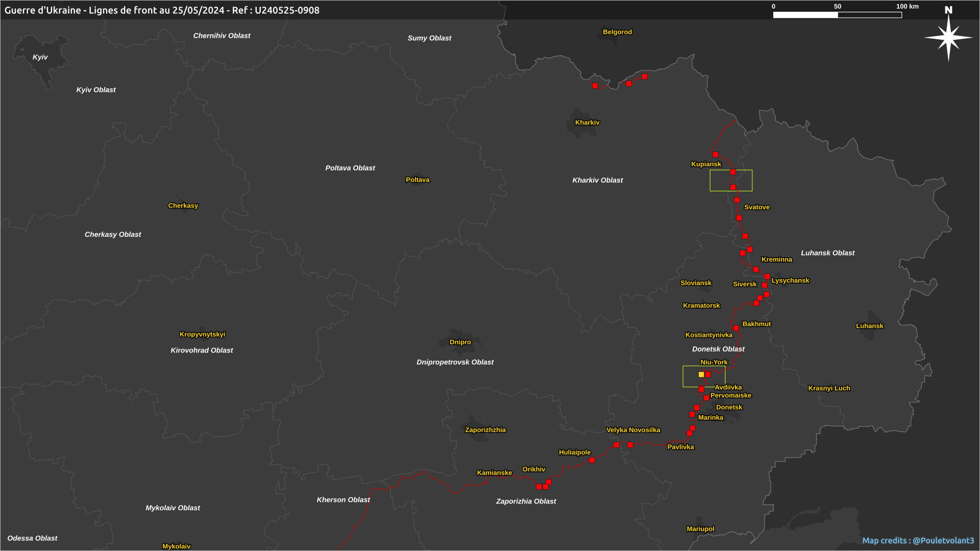Click the red marker below Huliaipole label
The height and width of the screenshot is (551, 980).
click(x=592, y=460)
